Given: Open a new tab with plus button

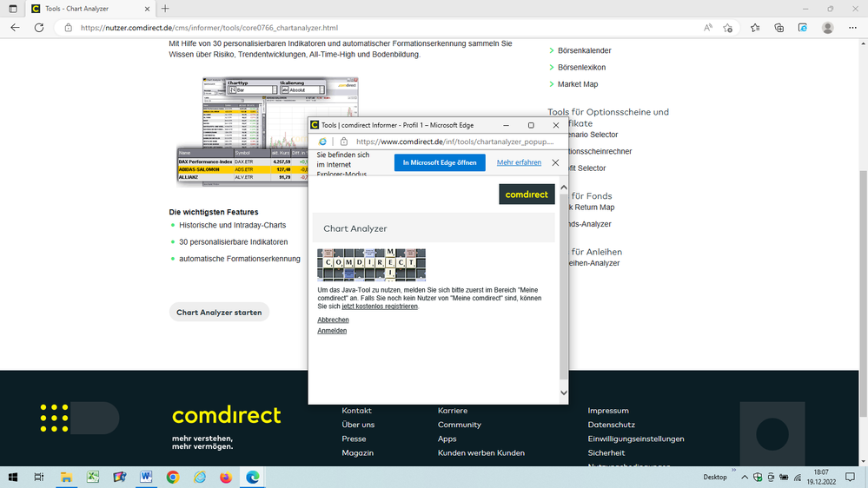Looking at the screenshot, I should point(165,9).
